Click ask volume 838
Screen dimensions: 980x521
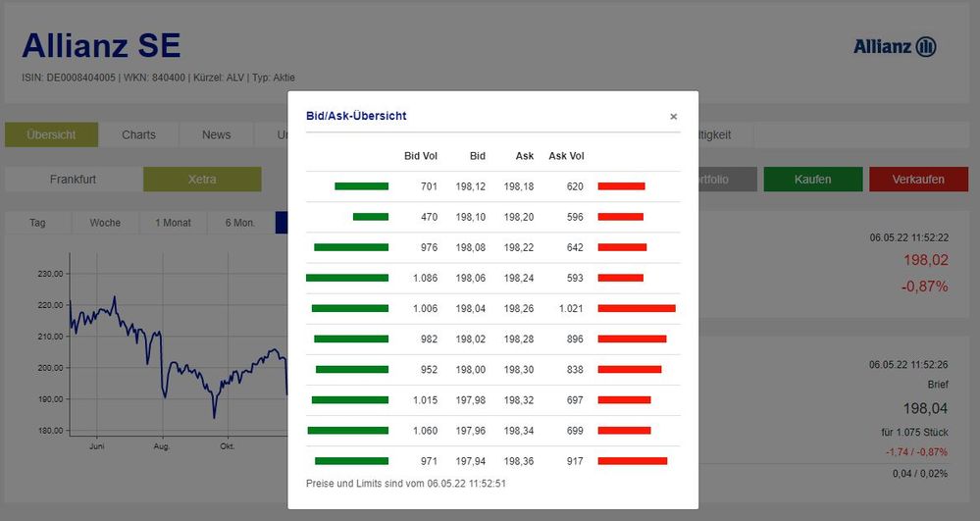575,370
